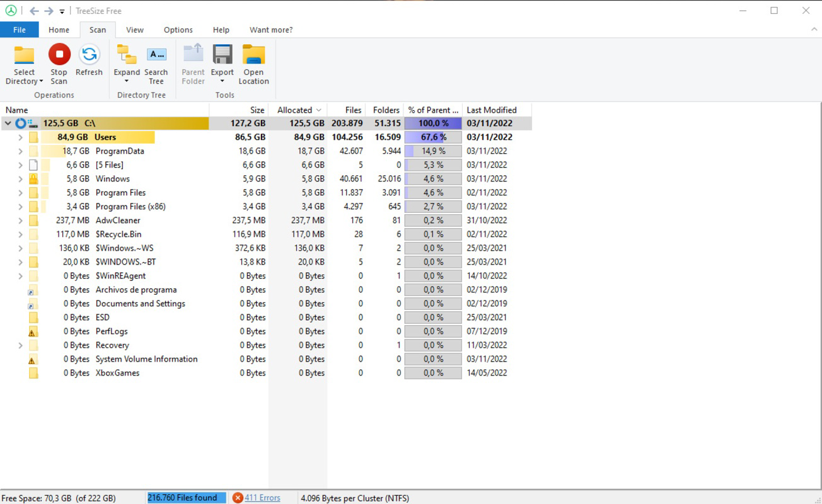Open the Allocated column dropdown
The width and height of the screenshot is (822, 504).
click(x=320, y=110)
